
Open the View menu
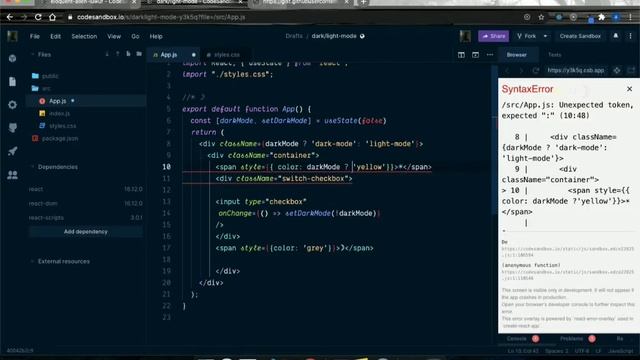[114, 36]
